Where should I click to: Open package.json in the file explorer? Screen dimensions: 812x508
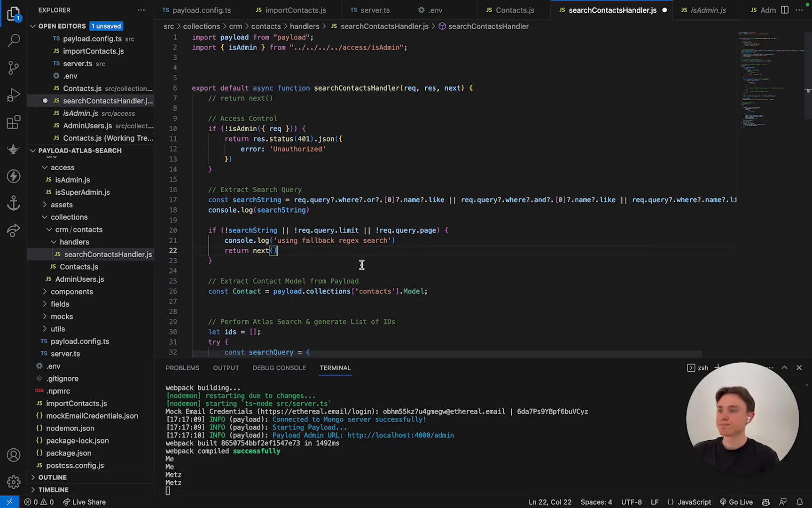(69, 453)
